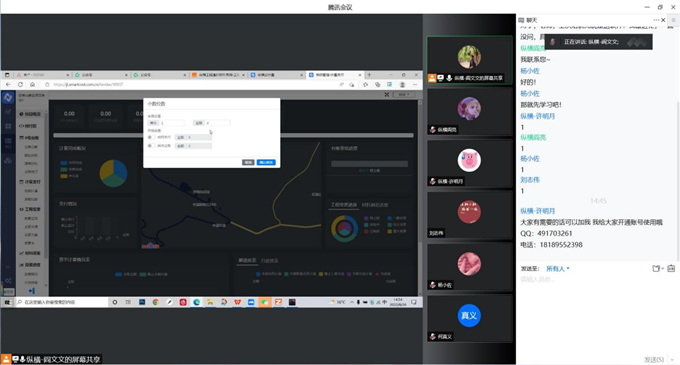Close the chat side panel
Screen dimensions: 680x365
(663, 20)
